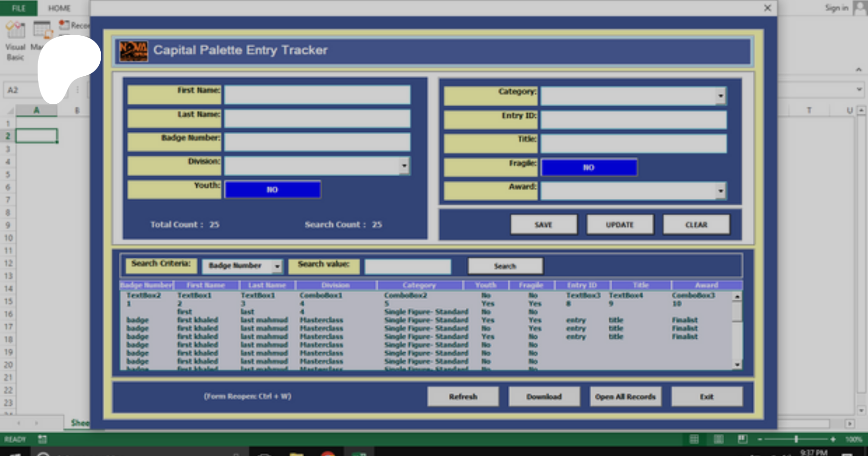Open the Visual Basic editor icon

tap(15, 30)
